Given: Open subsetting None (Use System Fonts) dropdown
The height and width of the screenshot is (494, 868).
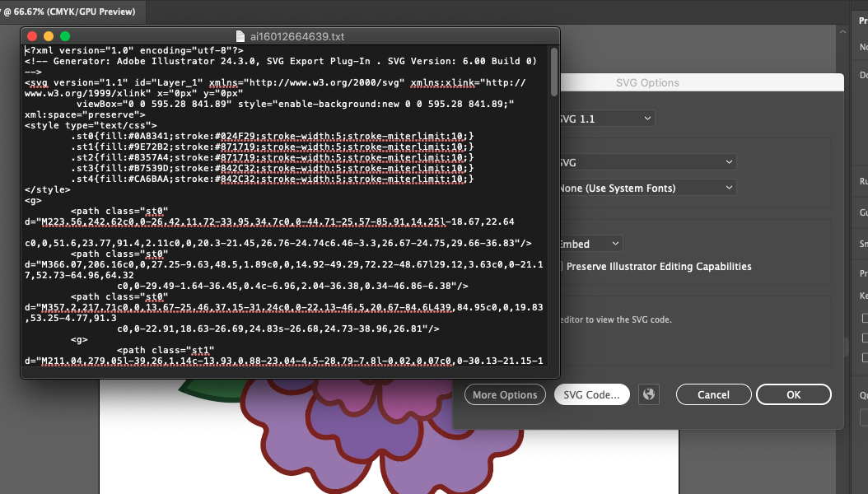Looking at the screenshot, I should 648,188.
